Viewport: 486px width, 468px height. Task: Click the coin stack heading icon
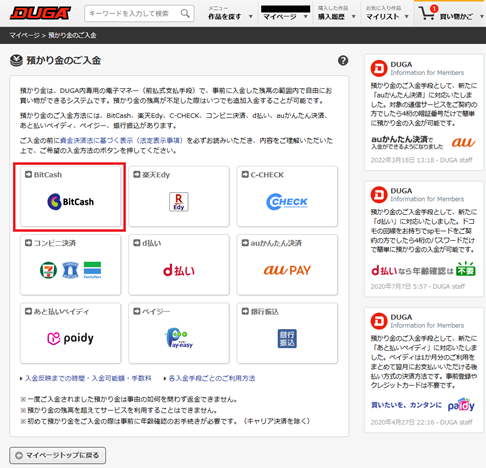16,61
